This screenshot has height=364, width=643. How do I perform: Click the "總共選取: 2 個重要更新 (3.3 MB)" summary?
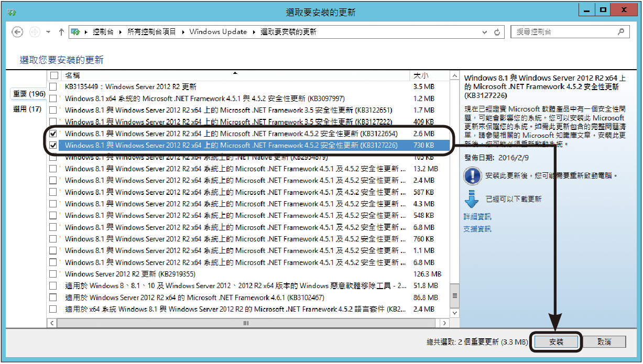click(x=477, y=342)
